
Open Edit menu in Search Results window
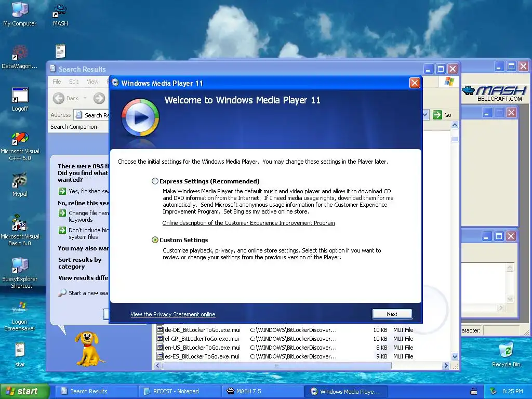tap(74, 82)
